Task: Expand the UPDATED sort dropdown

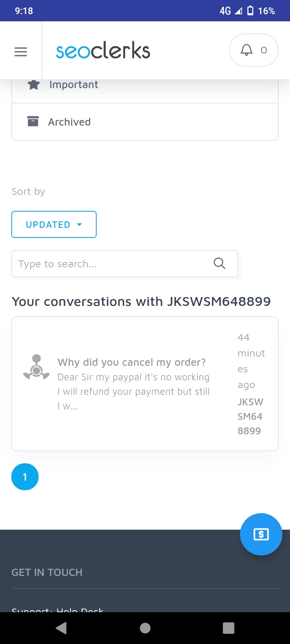Action: point(54,225)
